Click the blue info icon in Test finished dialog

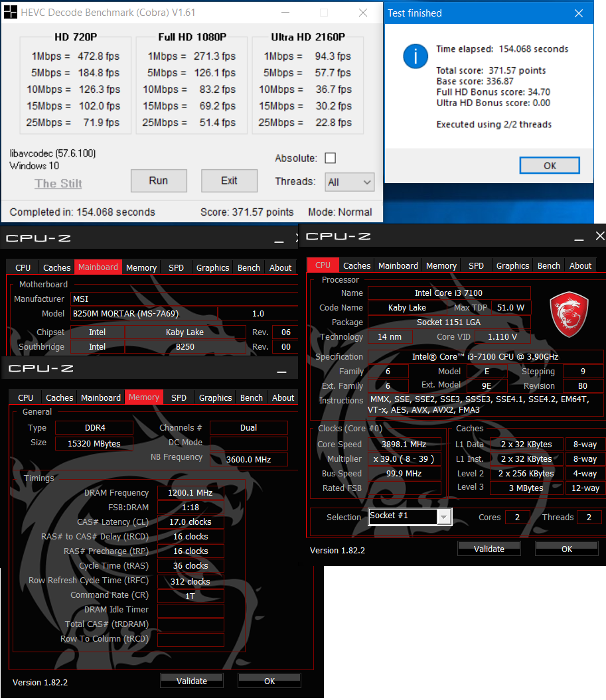(416, 56)
